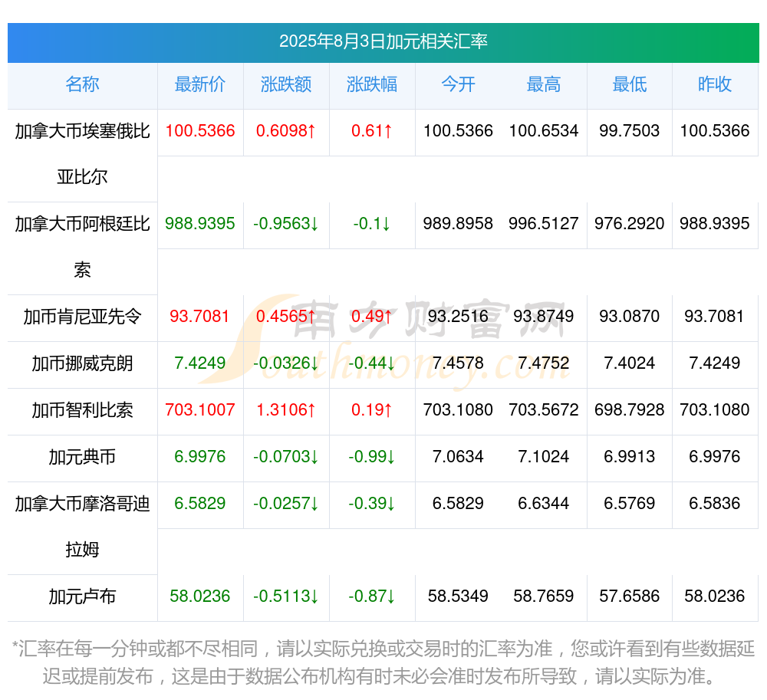This screenshot has width=767, height=700.
Task: Click latest price 6.9976 in green
Action: coord(200,456)
